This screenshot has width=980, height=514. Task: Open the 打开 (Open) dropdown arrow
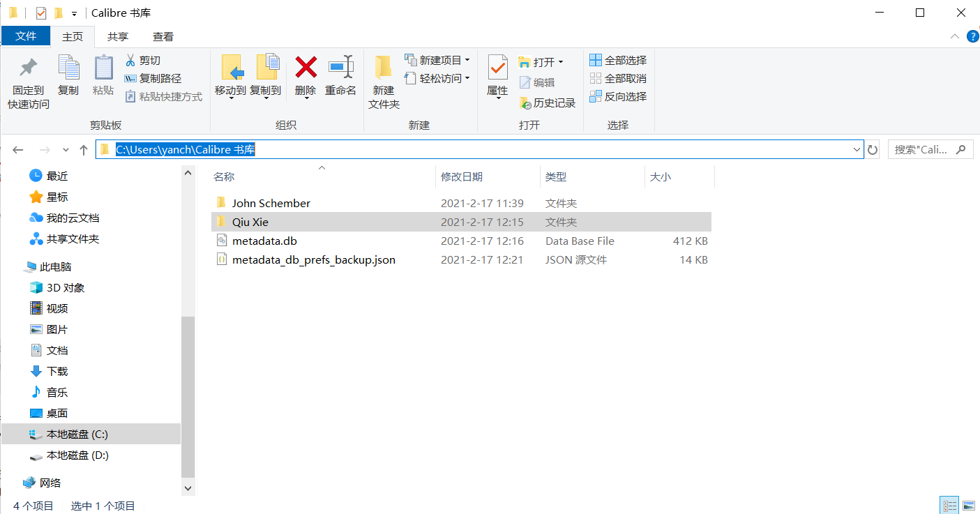[562, 61]
